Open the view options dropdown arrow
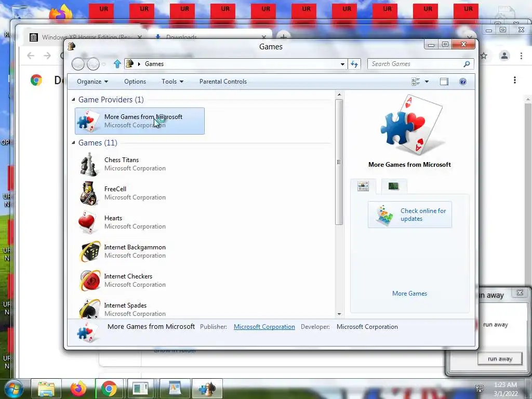This screenshot has height=399, width=532. [427, 82]
